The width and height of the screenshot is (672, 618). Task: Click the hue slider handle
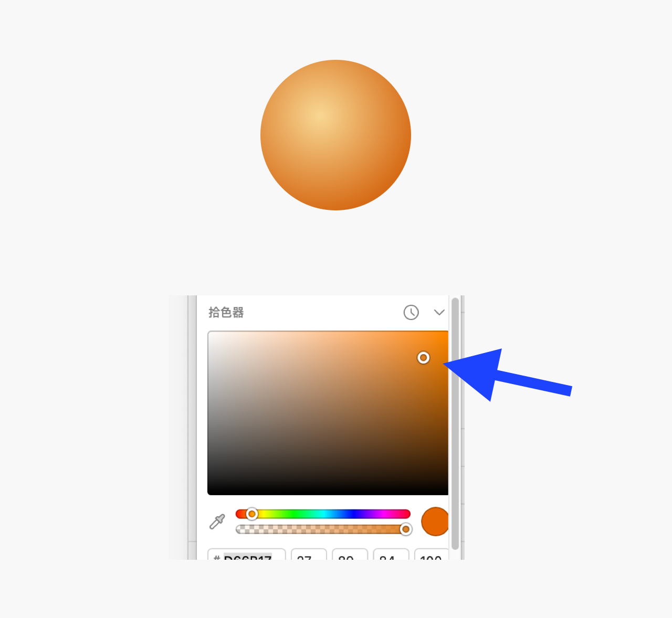tap(252, 514)
